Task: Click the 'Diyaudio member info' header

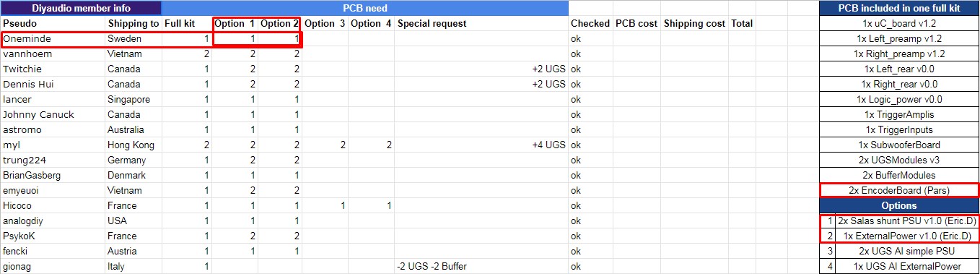Action: [81, 8]
